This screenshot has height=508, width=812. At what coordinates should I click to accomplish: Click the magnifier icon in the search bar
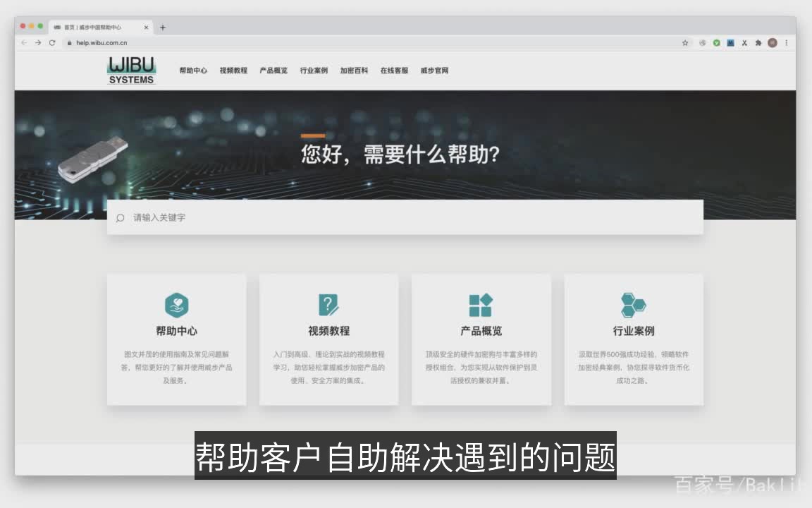click(120, 217)
